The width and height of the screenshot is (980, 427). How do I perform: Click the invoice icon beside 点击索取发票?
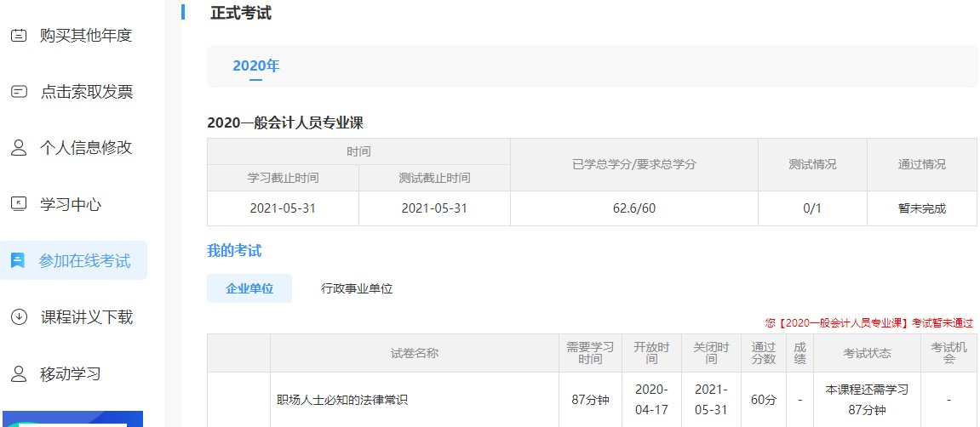(19, 92)
